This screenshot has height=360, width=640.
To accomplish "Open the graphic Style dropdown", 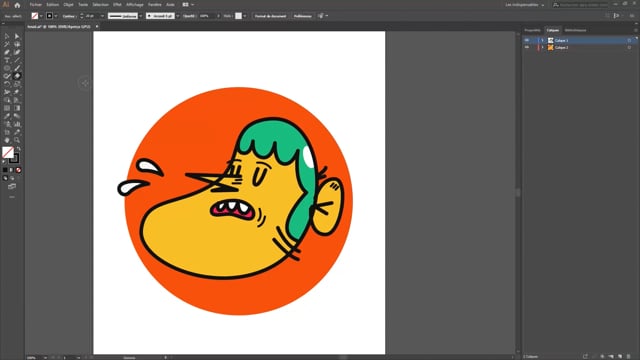I will click(x=244, y=16).
